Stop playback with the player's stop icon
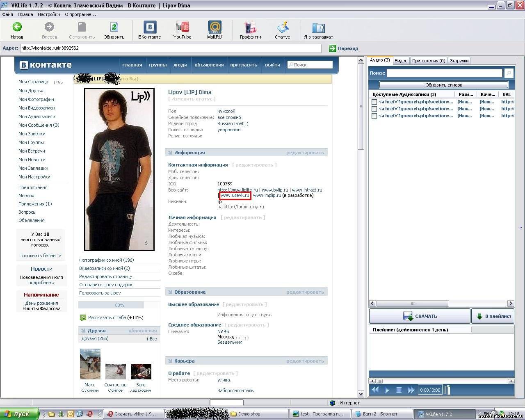The image size is (525, 420). [399, 390]
